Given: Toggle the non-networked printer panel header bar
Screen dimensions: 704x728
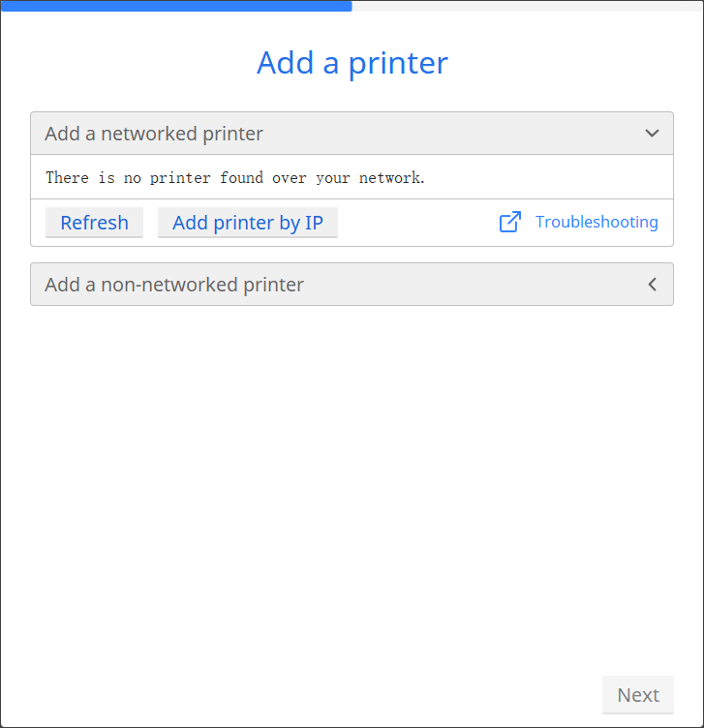Looking at the screenshot, I should [x=352, y=285].
